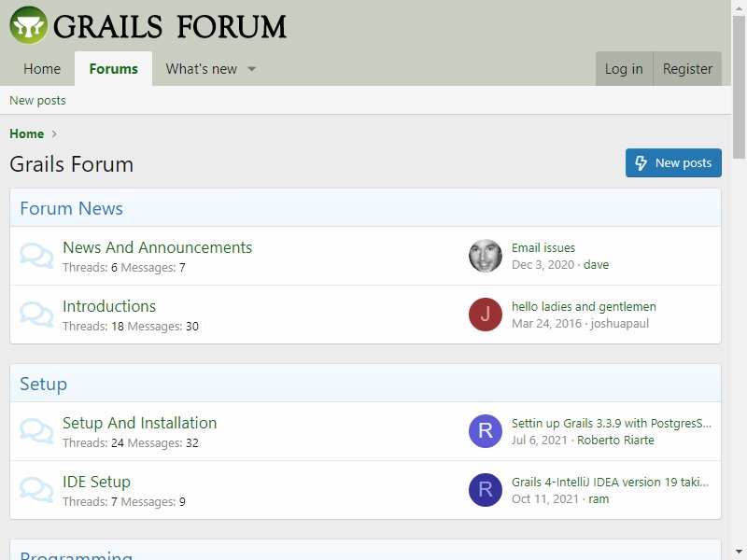
Task: Open dave's photo avatar
Action: coord(485,256)
